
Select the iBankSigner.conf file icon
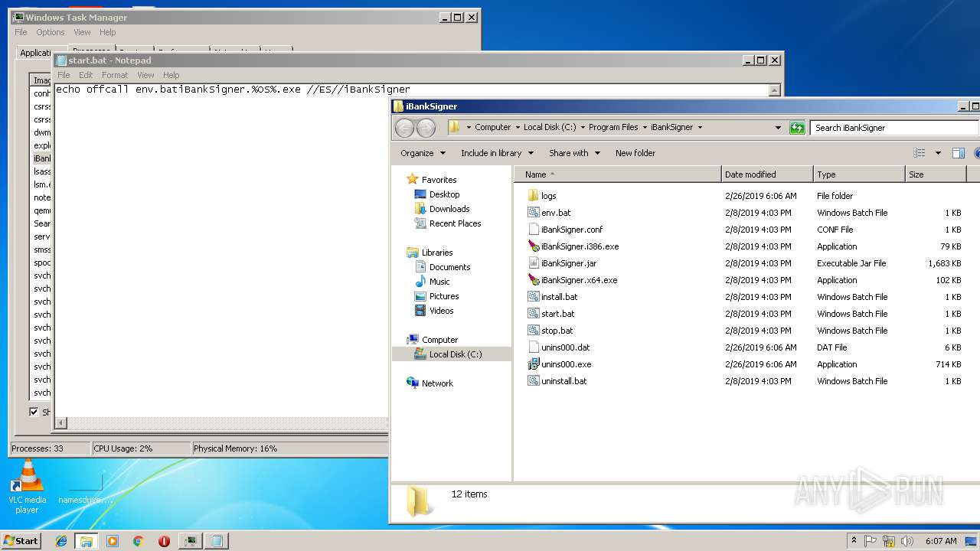click(x=534, y=230)
